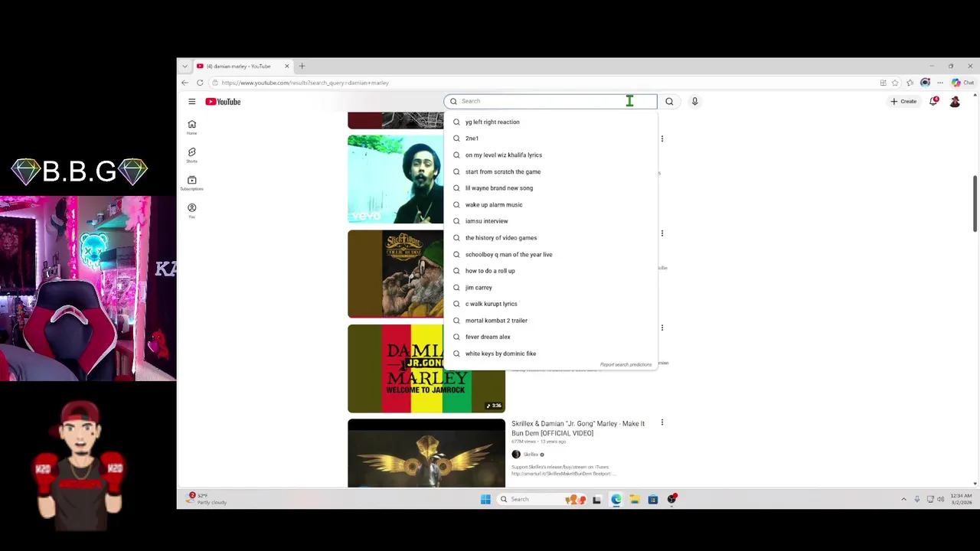Open the Skrillex channel avatar
This screenshot has height=551, width=980.
(516, 455)
